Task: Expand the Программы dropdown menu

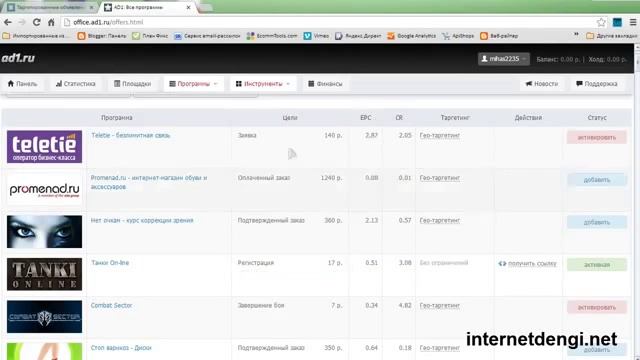Action: (193, 84)
